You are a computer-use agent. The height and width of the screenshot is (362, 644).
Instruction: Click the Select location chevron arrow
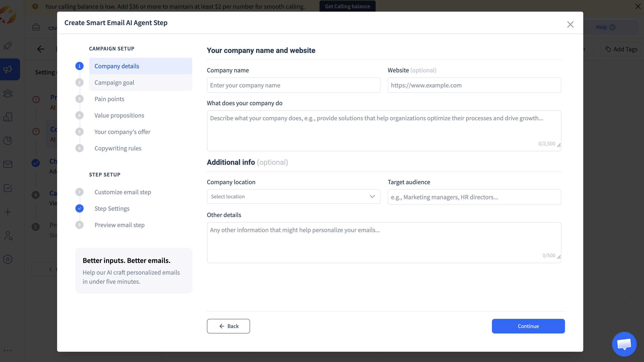(x=372, y=197)
